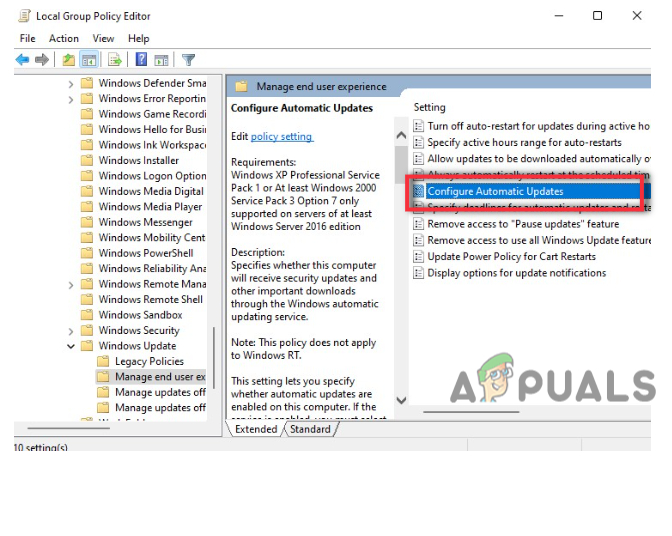Select Windows Game Recording tree item
Image resolution: width=672 pixels, height=536 pixels.
click(x=152, y=114)
